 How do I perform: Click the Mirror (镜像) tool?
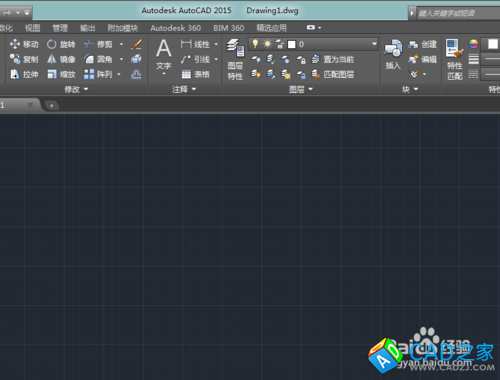pos(61,59)
